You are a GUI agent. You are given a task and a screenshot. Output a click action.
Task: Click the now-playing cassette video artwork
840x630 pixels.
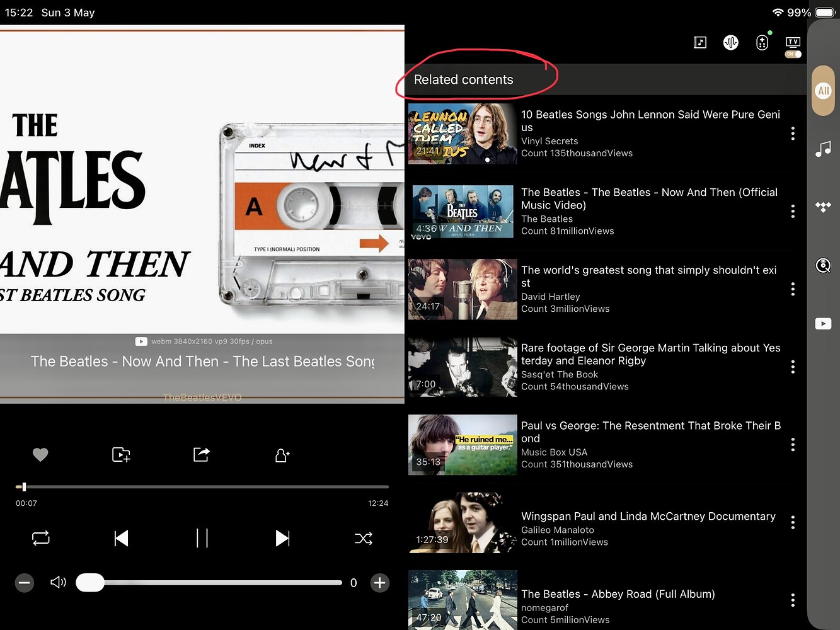pyautogui.click(x=202, y=180)
